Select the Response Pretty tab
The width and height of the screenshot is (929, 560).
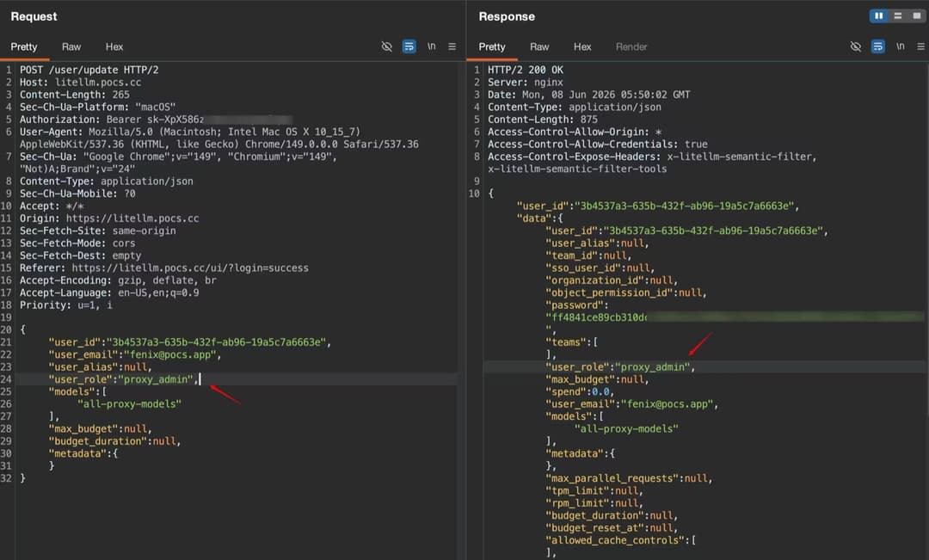point(492,46)
